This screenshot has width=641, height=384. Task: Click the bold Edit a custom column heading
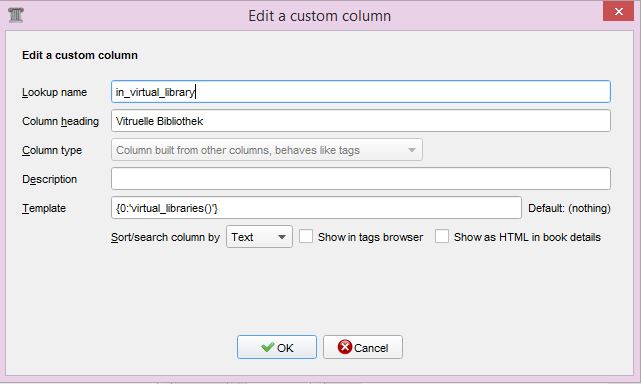pos(80,55)
